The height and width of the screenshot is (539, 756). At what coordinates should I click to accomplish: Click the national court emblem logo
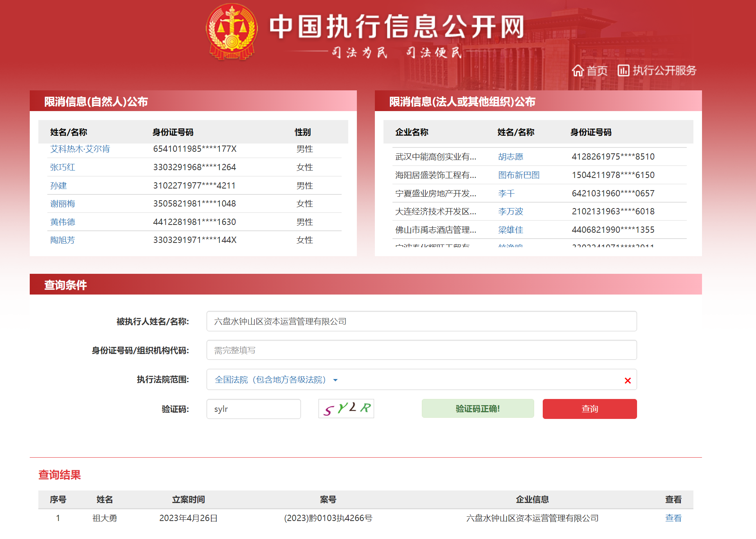232,31
